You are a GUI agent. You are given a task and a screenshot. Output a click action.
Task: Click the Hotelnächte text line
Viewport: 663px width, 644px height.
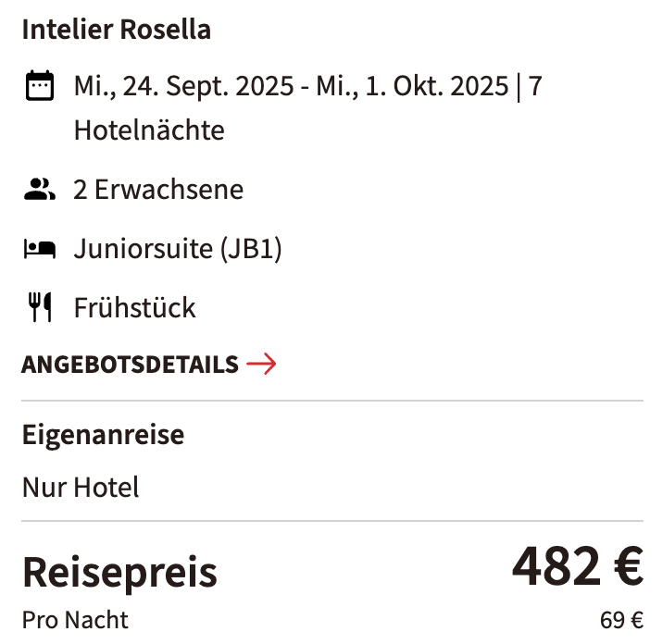(x=149, y=130)
